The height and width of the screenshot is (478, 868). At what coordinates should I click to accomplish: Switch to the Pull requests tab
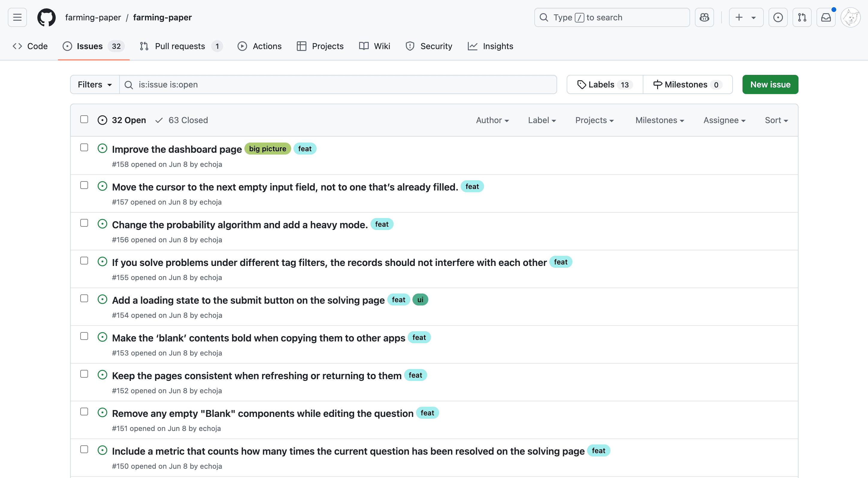(x=180, y=46)
